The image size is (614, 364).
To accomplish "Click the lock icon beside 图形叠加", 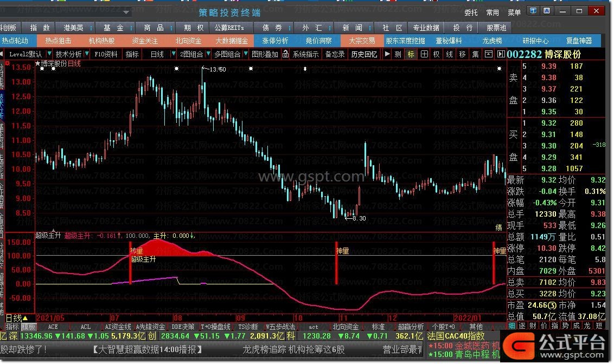I will [x=285, y=54].
